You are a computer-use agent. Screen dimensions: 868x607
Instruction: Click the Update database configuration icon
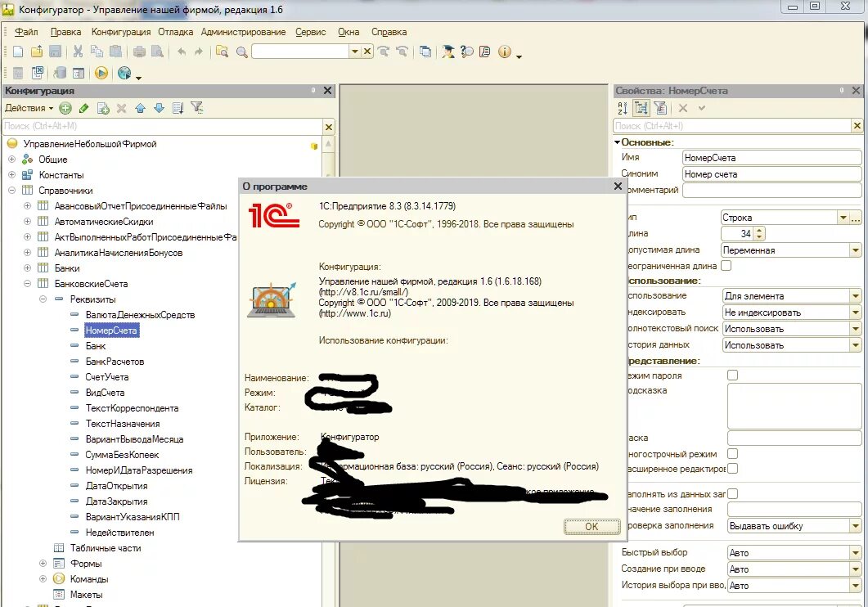click(60, 73)
